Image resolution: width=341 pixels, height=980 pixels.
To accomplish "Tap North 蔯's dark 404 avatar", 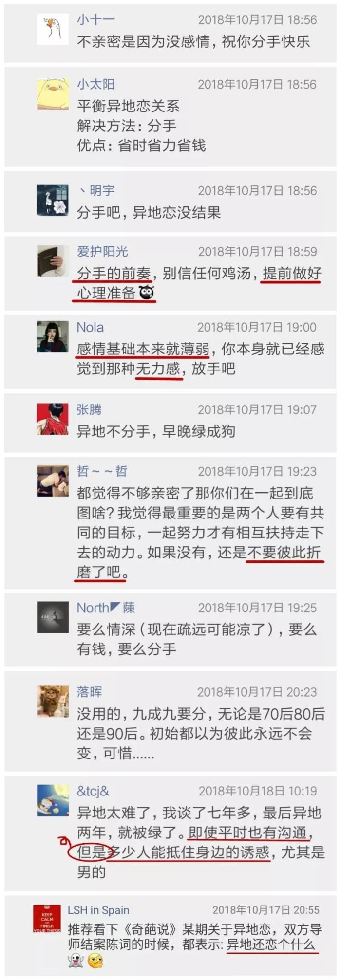I will click(x=53, y=617).
